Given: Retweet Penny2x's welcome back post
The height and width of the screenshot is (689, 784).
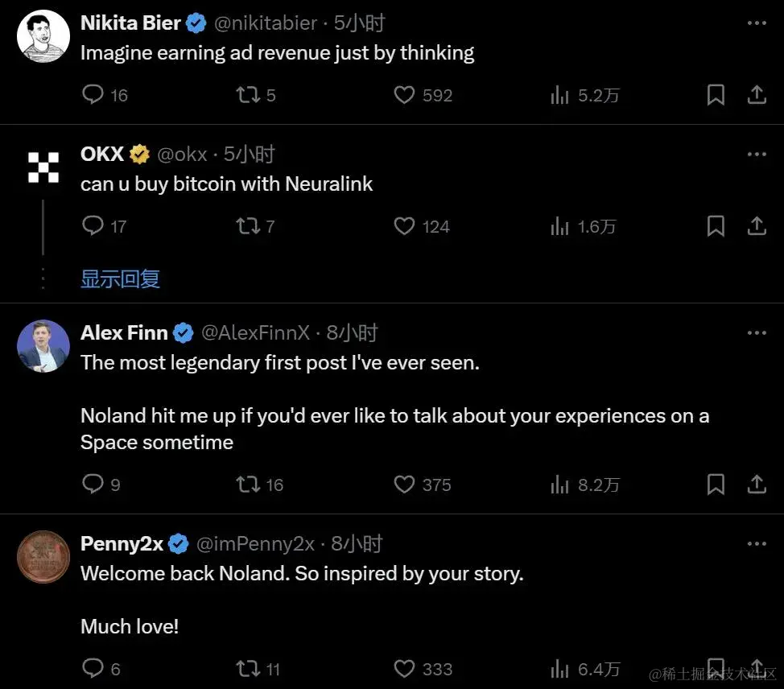Looking at the screenshot, I should coord(248,669).
